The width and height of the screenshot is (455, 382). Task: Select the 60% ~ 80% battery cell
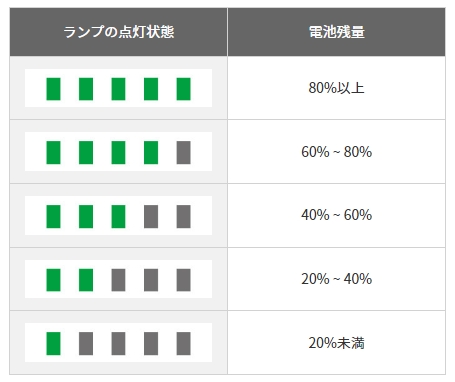point(337,152)
